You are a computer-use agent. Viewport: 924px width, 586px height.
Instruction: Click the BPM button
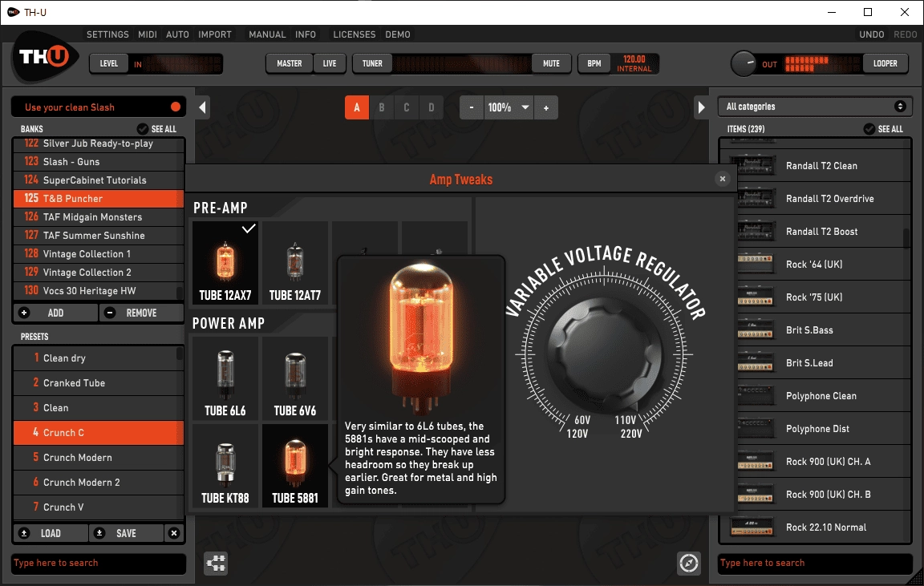[x=594, y=63]
